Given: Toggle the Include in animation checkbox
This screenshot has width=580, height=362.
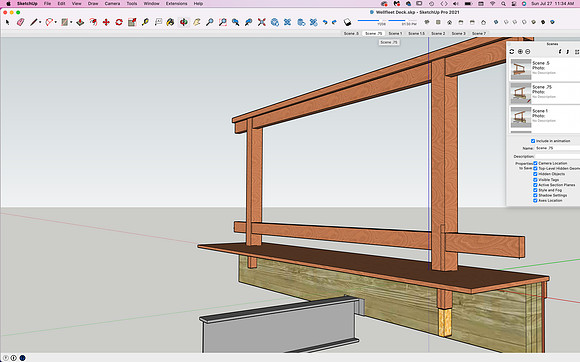Looking at the screenshot, I should 533,141.
